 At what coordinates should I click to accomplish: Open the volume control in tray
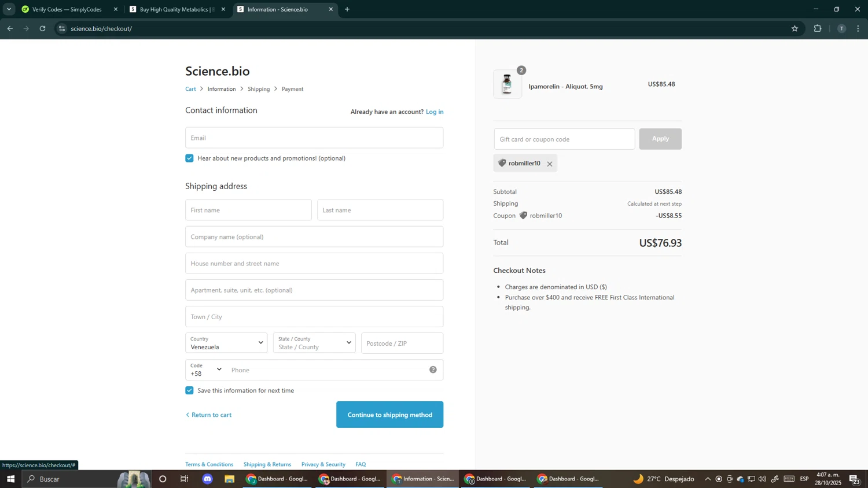(762, 479)
